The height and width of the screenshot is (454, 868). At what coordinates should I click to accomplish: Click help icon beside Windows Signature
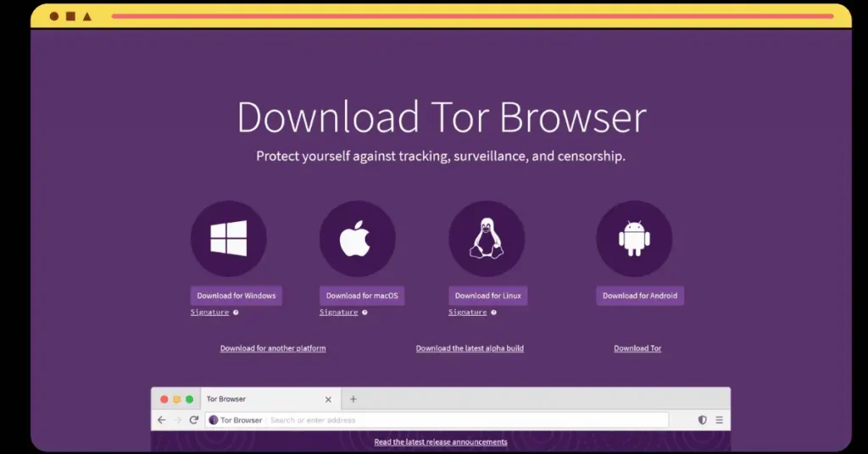click(236, 313)
